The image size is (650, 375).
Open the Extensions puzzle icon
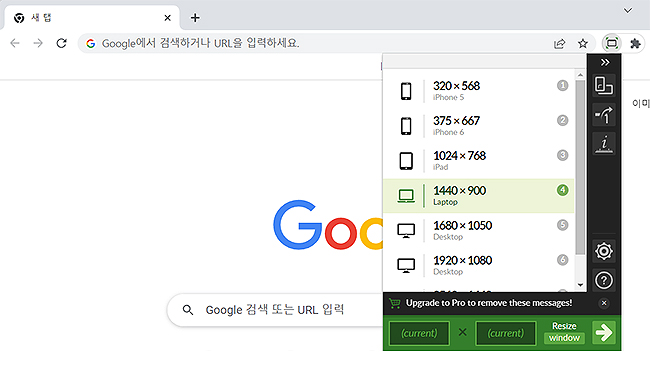(x=635, y=44)
